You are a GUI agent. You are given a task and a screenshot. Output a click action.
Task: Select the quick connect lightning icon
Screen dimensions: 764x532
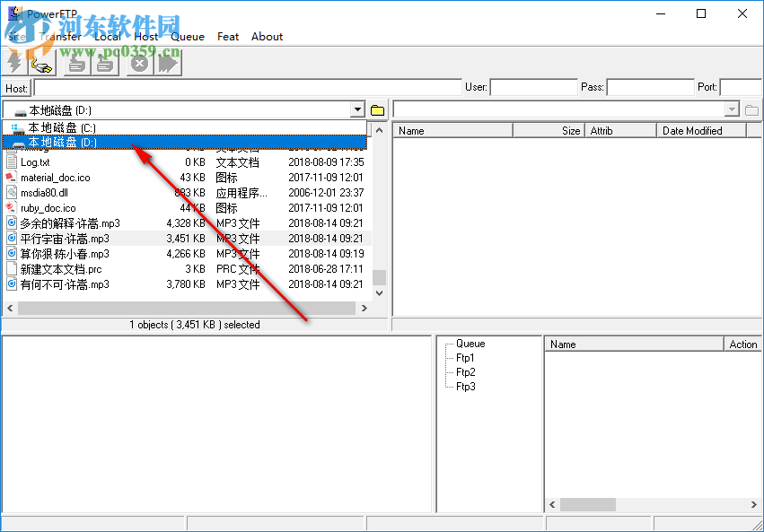[x=13, y=64]
